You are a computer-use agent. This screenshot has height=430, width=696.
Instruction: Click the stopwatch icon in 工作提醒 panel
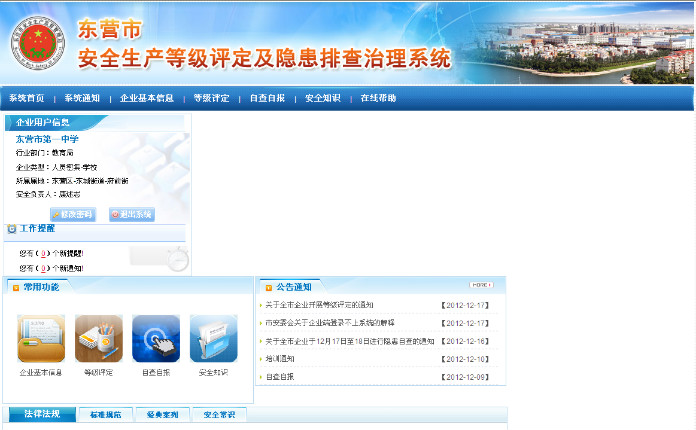[x=177, y=258]
